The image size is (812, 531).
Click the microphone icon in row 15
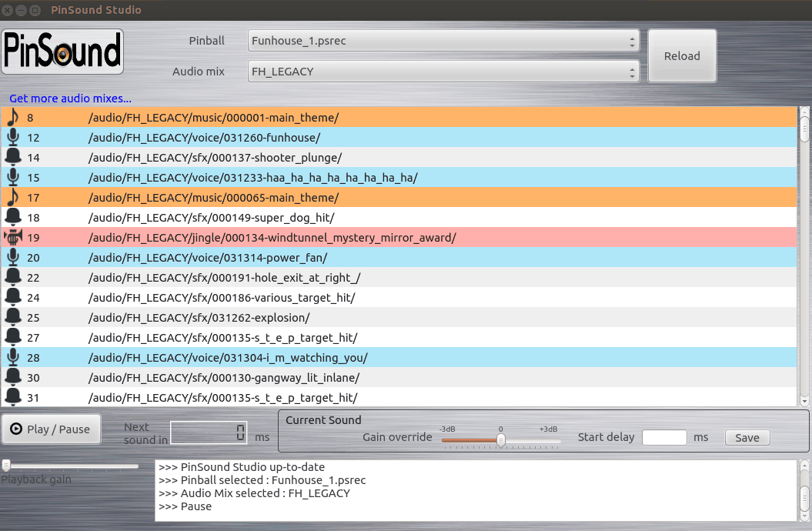tap(13, 178)
